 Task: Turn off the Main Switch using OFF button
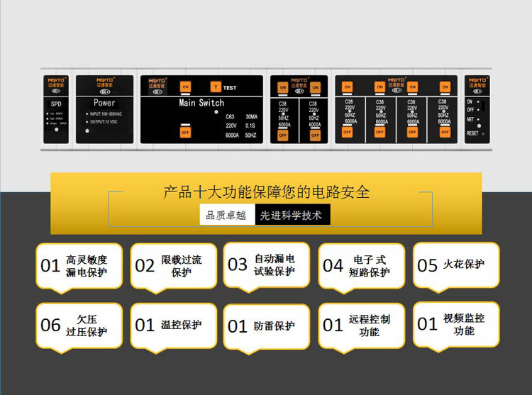(185, 132)
